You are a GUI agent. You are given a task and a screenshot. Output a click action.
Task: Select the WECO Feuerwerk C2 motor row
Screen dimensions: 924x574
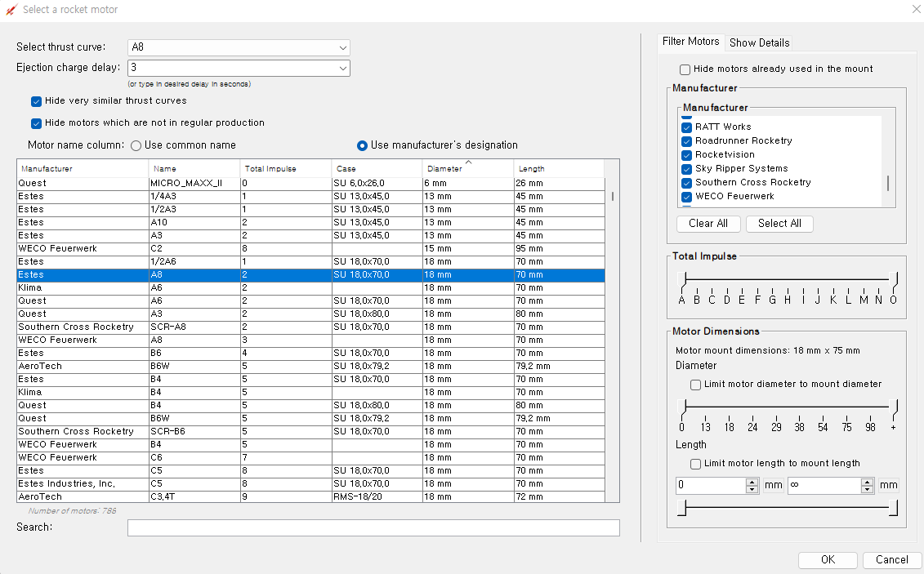click(x=310, y=248)
